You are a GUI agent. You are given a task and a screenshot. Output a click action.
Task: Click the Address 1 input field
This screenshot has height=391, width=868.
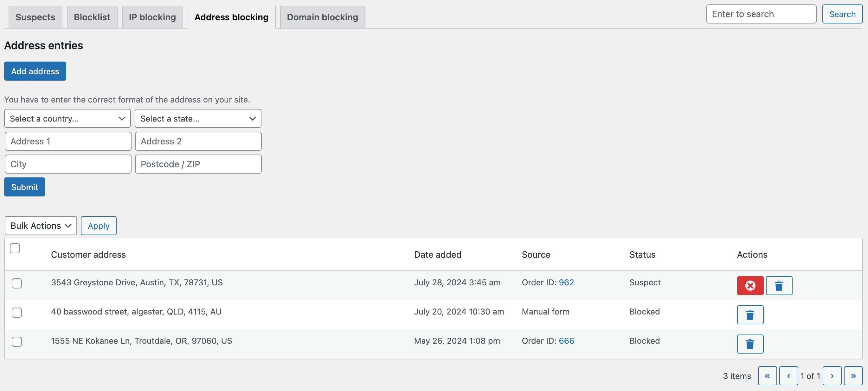[x=68, y=141]
